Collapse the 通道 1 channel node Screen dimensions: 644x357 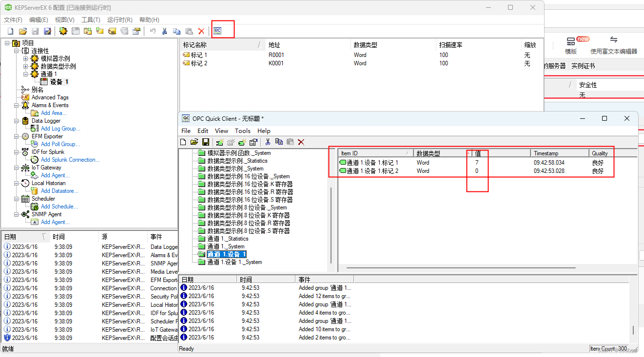[26, 74]
